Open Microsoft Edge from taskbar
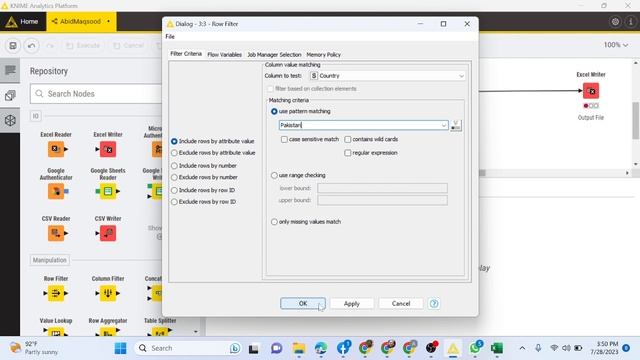Image resolution: width=640 pixels, height=360 pixels. (x=321, y=348)
